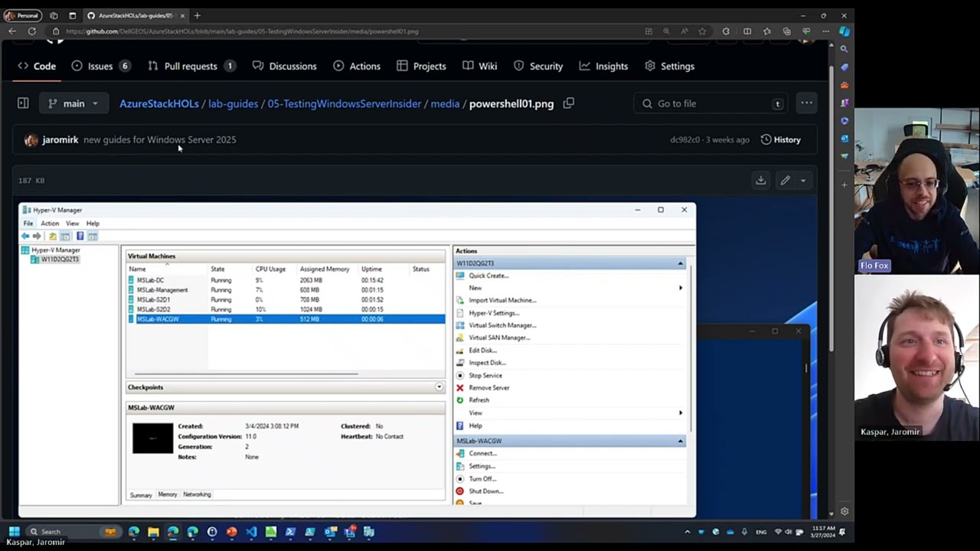This screenshot has height=551, width=980.
Task: Select the Kaspar, Jaromir video thumbnail
Action: [x=917, y=357]
